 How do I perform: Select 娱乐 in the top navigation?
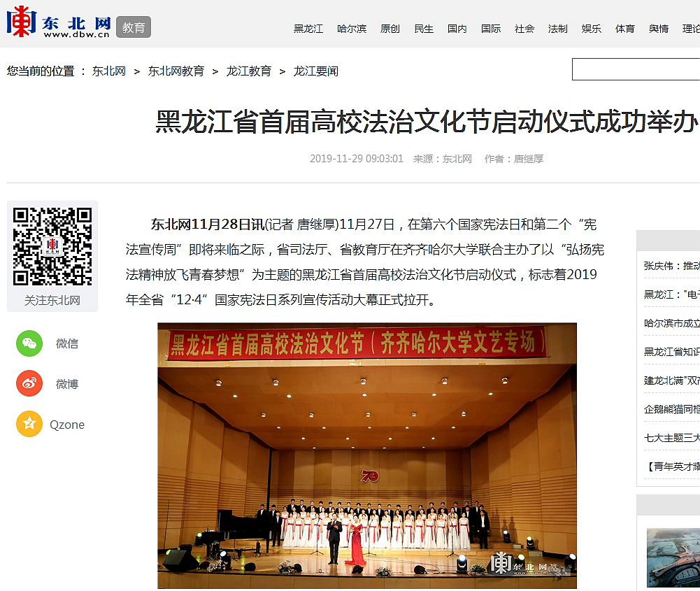pyautogui.click(x=592, y=29)
